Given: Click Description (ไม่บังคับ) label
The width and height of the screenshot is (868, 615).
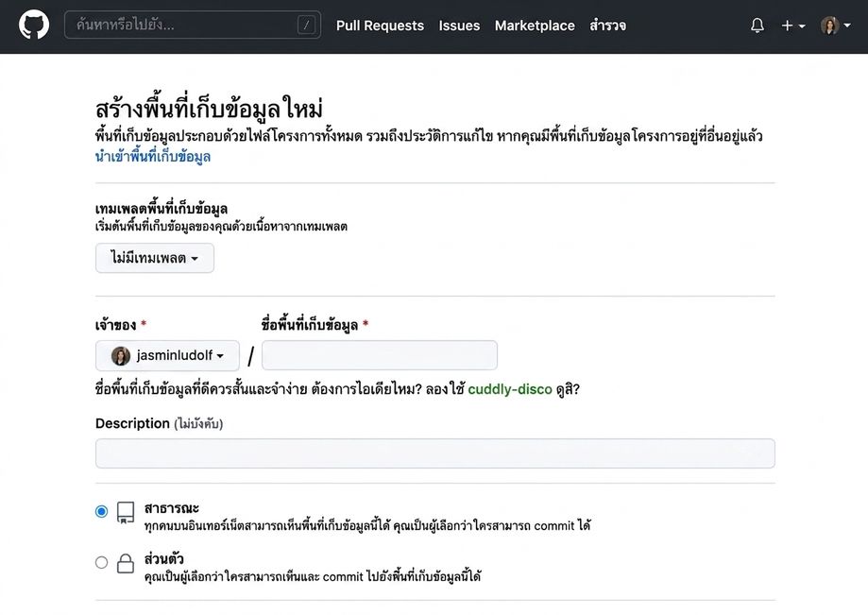Looking at the screenshot, I should click(x=159, y=423).
